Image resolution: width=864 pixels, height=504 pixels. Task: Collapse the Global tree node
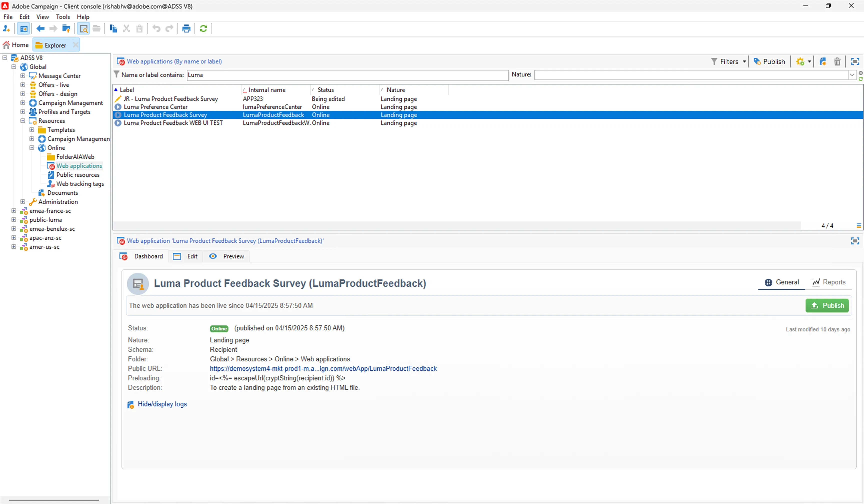point(14,67)
